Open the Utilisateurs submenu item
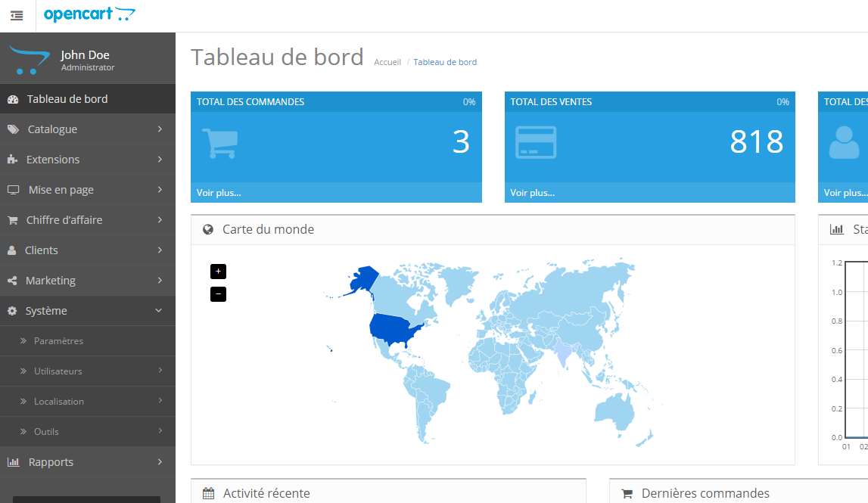 pyautogui.click(x=88, y=371)
